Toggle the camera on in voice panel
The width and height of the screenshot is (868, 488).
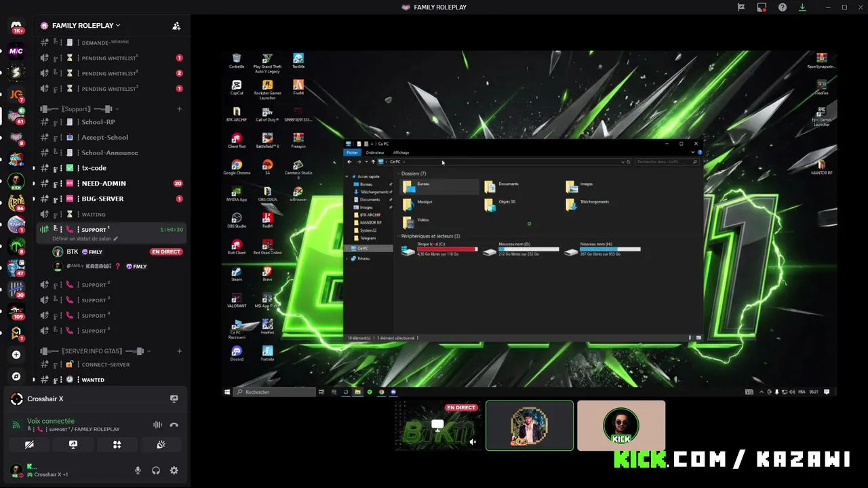(x=29, y=445)
